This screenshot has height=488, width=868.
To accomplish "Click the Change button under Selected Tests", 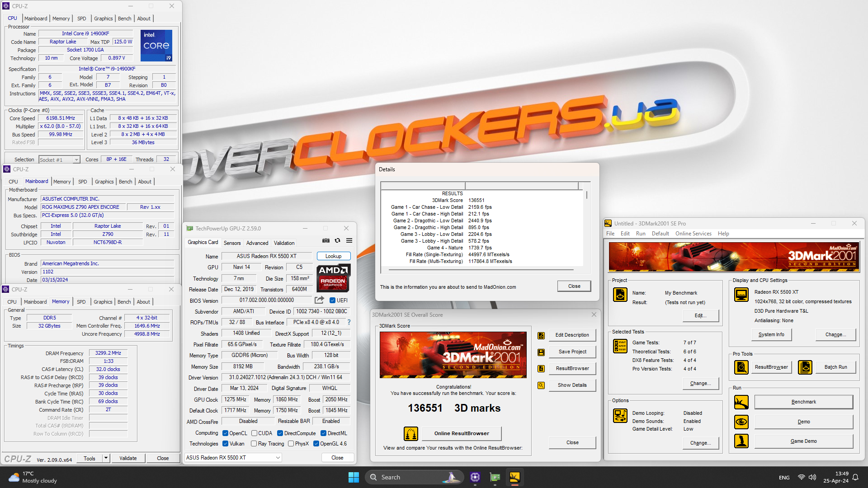I will click(x=701, y=384).
